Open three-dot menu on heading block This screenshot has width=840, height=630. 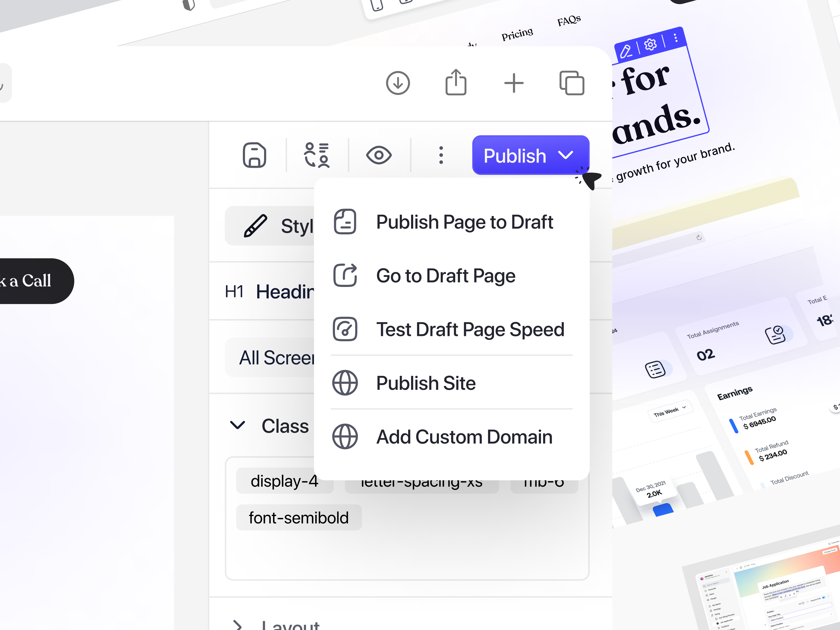click(x=675, y=38)
